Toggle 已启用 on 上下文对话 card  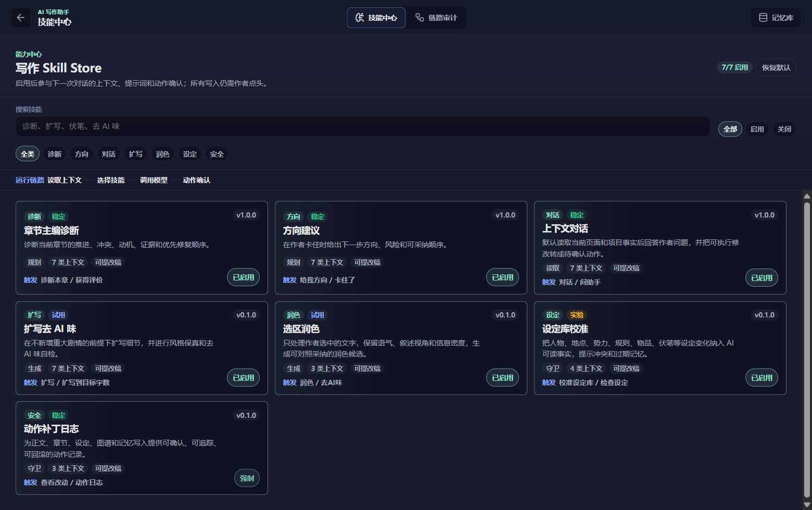(x=762, y=278)
